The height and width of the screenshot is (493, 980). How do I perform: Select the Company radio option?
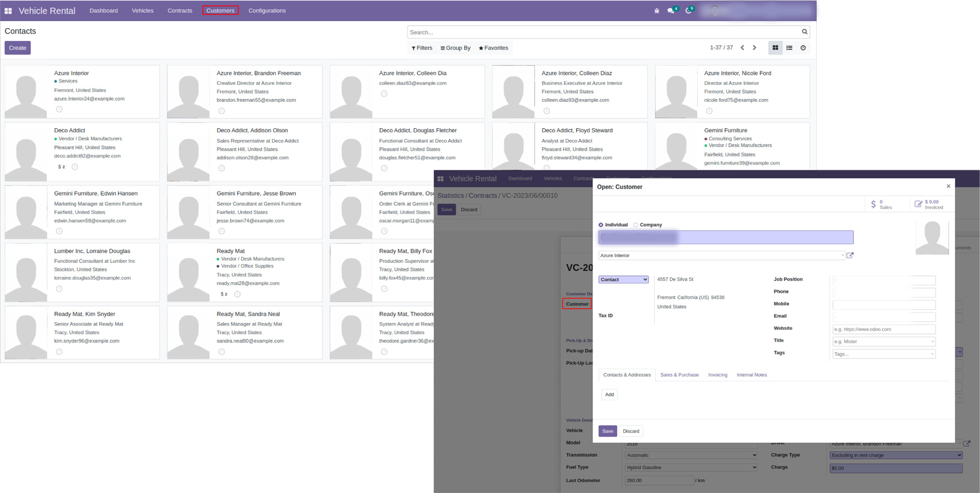coord(636,225)
